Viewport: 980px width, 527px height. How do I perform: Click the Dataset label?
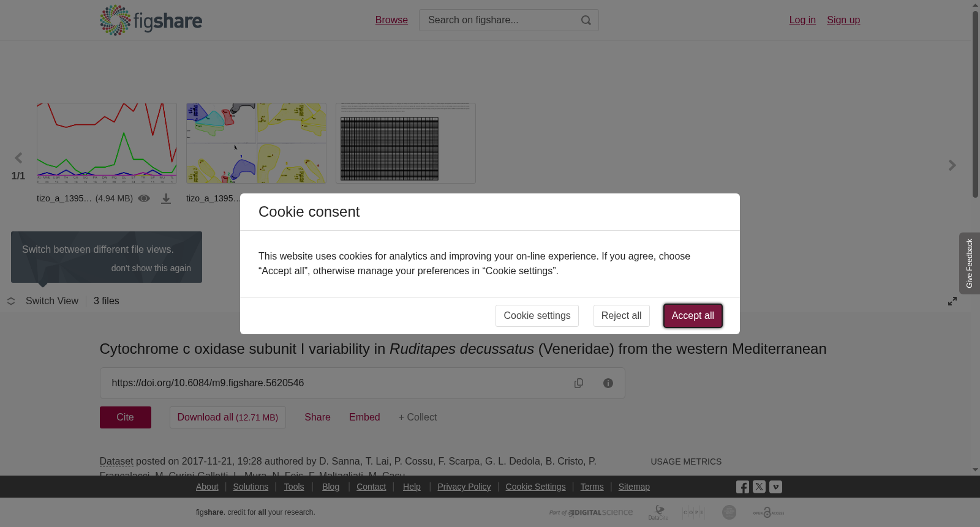(116, 462)
